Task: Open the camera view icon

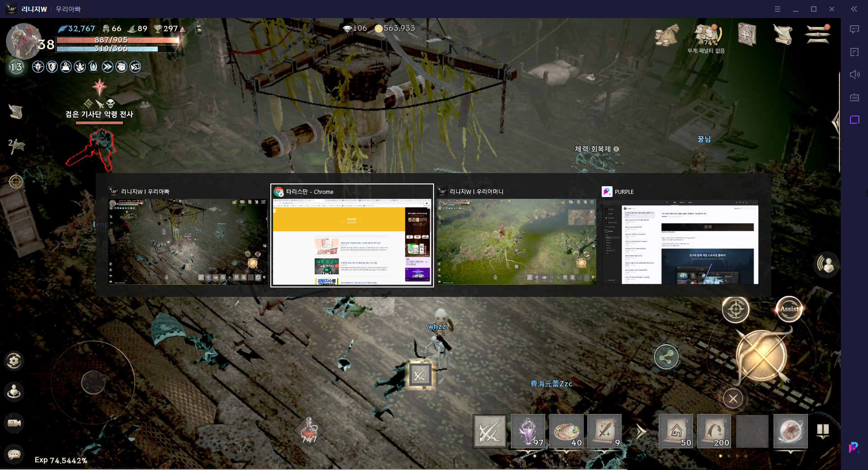Action: [14, 423]
